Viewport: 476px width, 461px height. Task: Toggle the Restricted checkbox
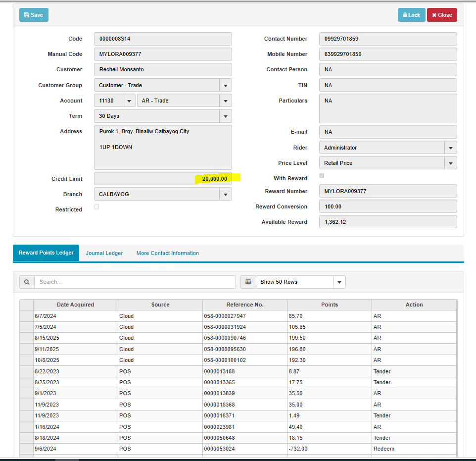(x=96, y=207)
